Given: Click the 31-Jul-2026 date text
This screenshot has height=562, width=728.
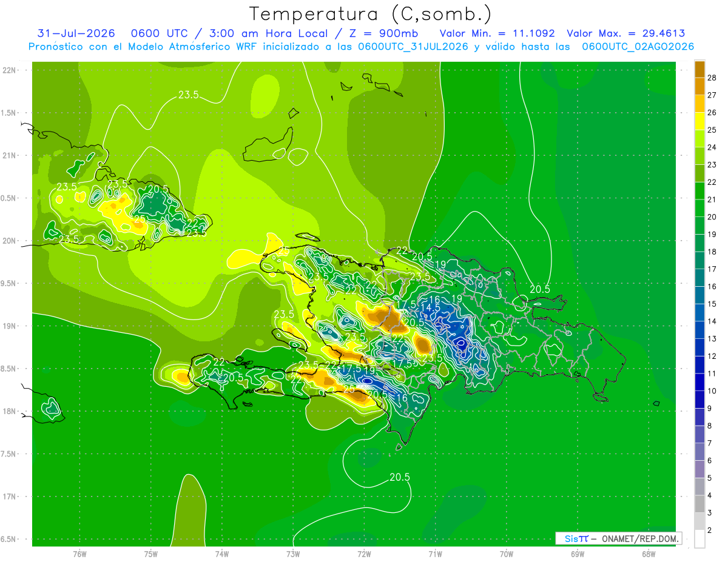Looking at the screenshot, I should [76, 33].
